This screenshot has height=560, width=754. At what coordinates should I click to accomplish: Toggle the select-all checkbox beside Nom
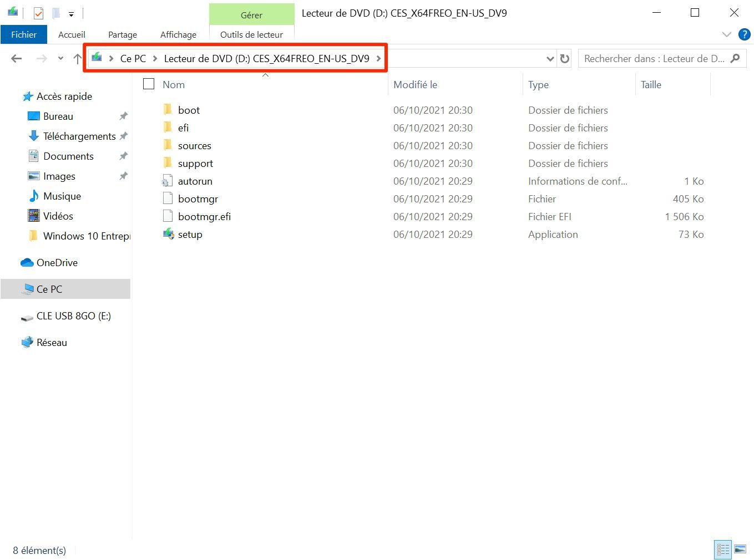tap(149, 84)
